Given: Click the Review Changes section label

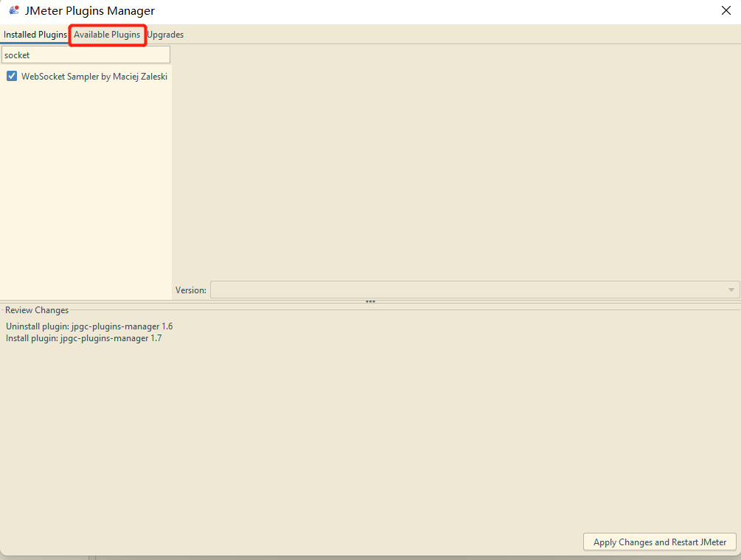Looking at the screenshot, I should pos(37,310).
